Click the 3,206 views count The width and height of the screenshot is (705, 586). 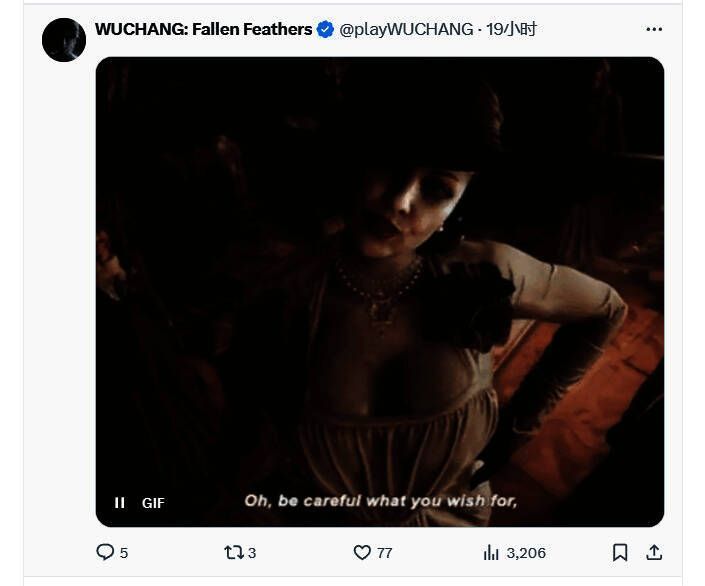coord(526,552)
